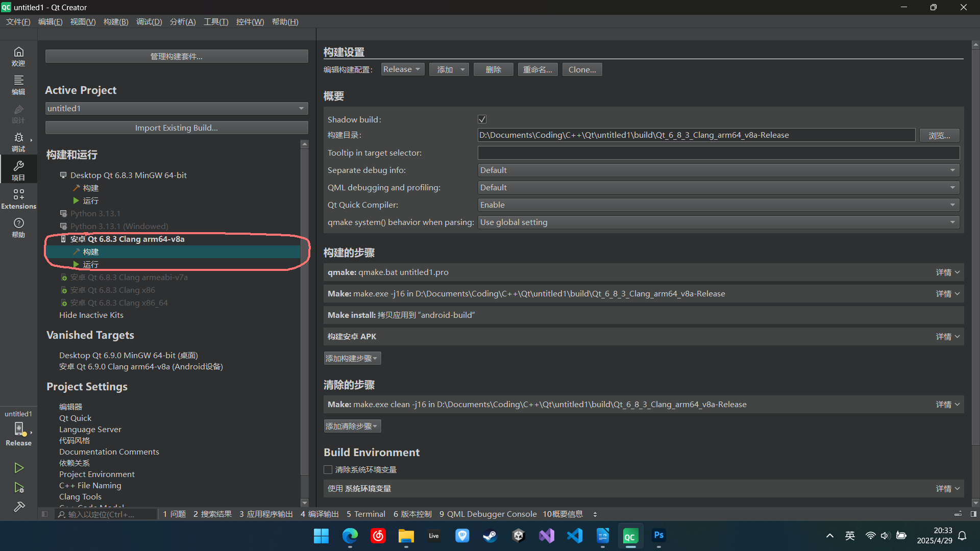
Task: Open the Release build configuration dropdown
Action: click(402, 69)
